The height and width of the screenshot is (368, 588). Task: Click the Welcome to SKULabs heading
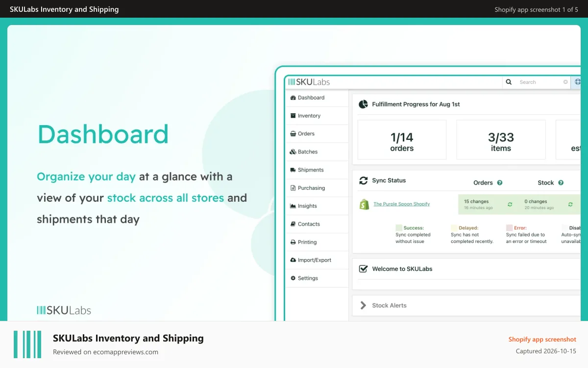click(402, 269)
